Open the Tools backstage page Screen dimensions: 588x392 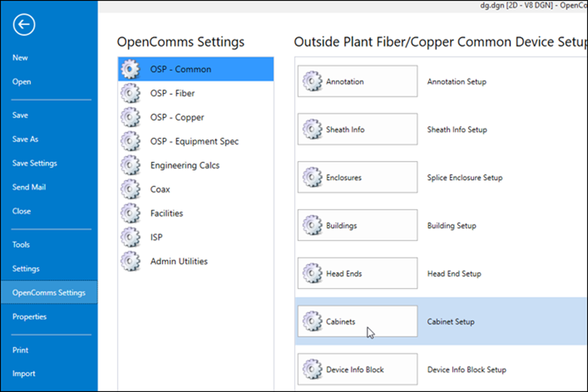(21, 244)
